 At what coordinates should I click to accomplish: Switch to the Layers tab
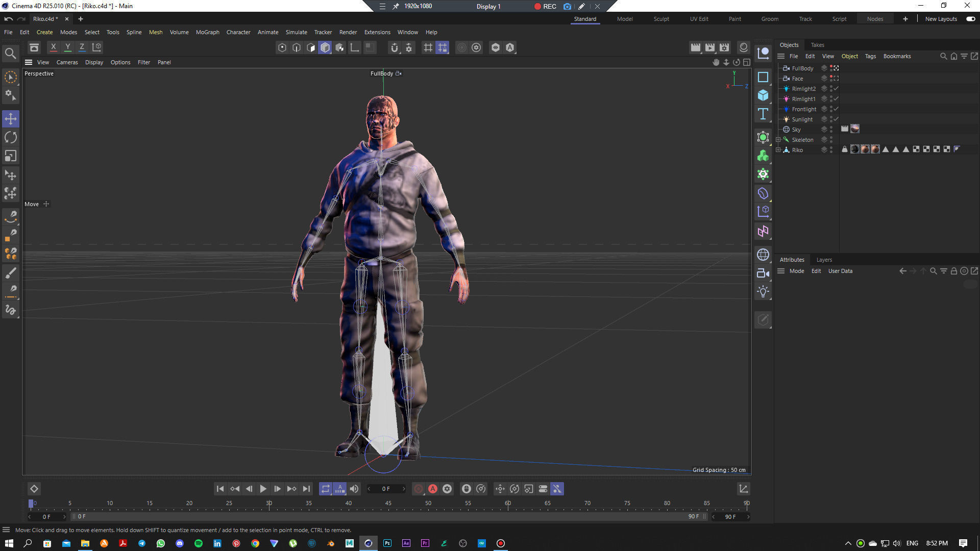[x=824, y=260]
